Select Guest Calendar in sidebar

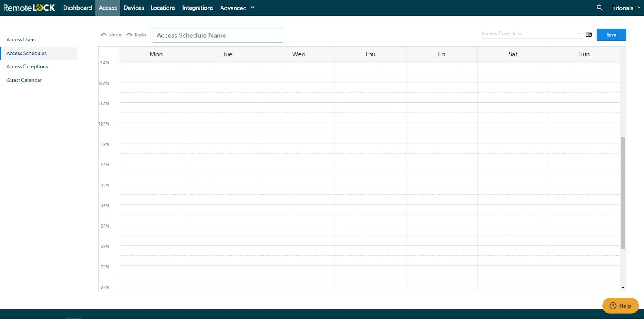[x=24, y=80]
